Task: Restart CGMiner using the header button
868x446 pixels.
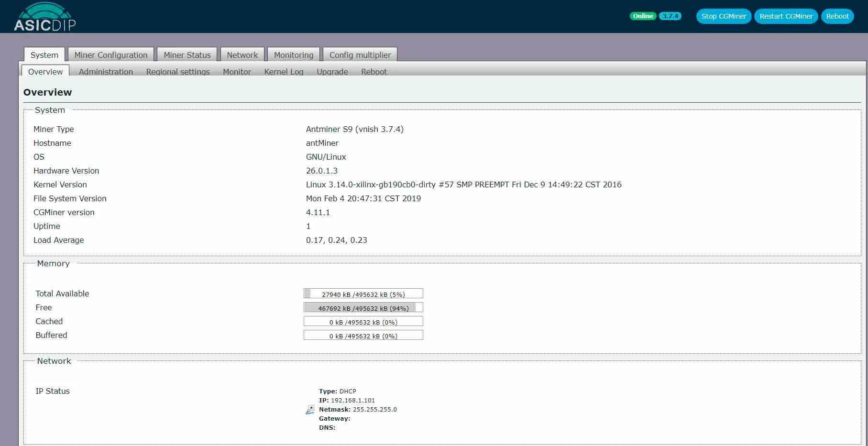Action: click(x=786, y=16)
